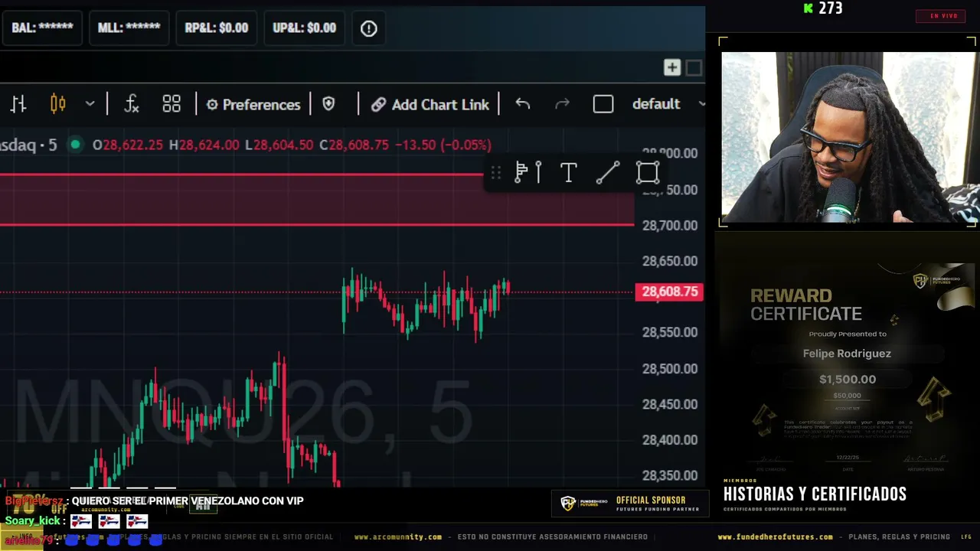Click the 28,550.00 price axis label
Viewport: 980px width, 551px height.
670,332
